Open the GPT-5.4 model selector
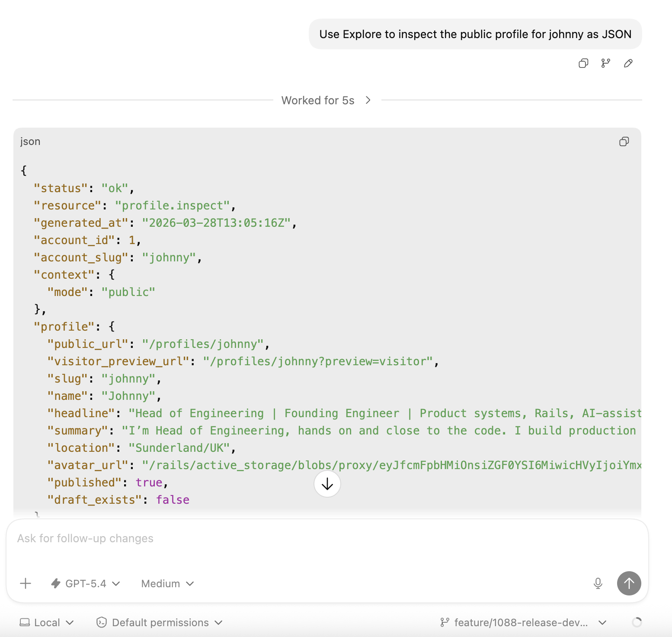The height and width of the screenshot is (637, 672). point(86,583)
